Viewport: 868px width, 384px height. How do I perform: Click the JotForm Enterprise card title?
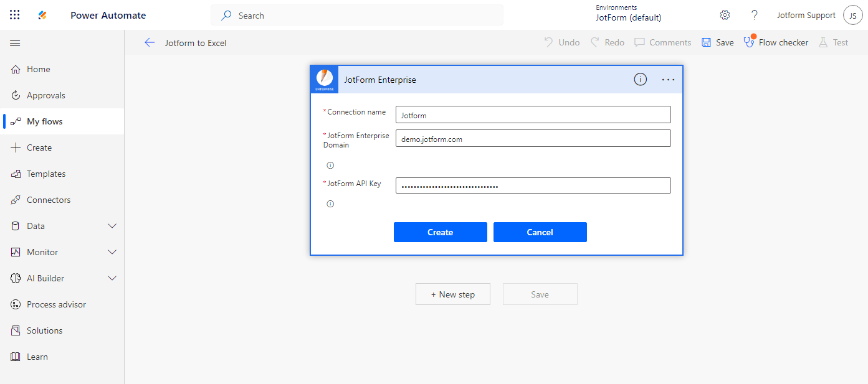[x=380, y=80]
